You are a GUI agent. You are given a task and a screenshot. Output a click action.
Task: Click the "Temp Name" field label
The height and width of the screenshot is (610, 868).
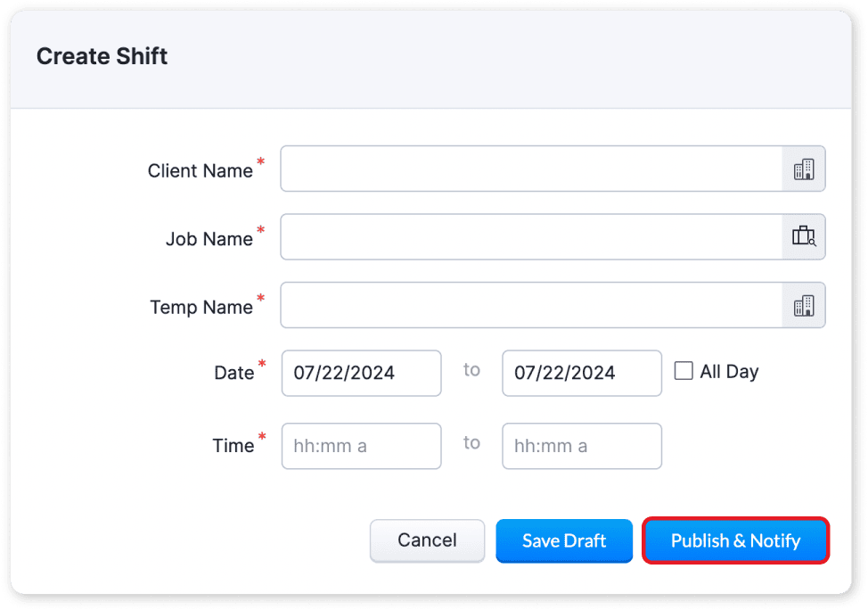click(x=201, y=308)
